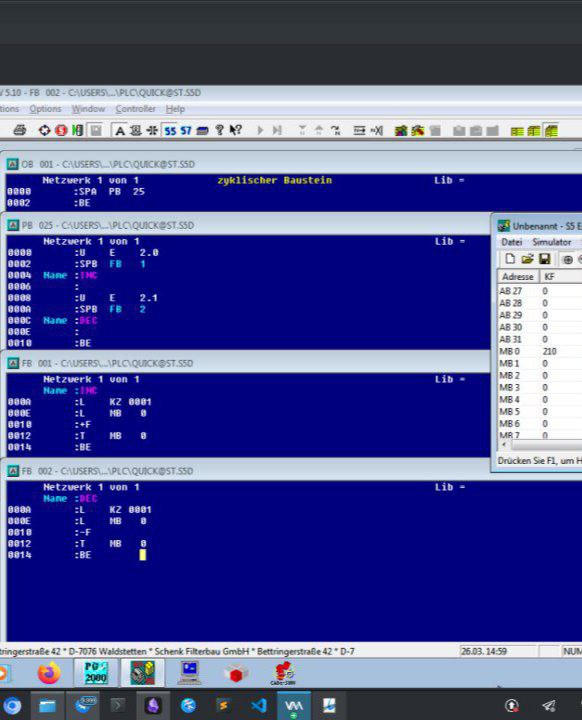The width and height of the screenshot is (582, 720).
Task: Click the simulator scrollbar left arrow
Action: pos(504,444)
